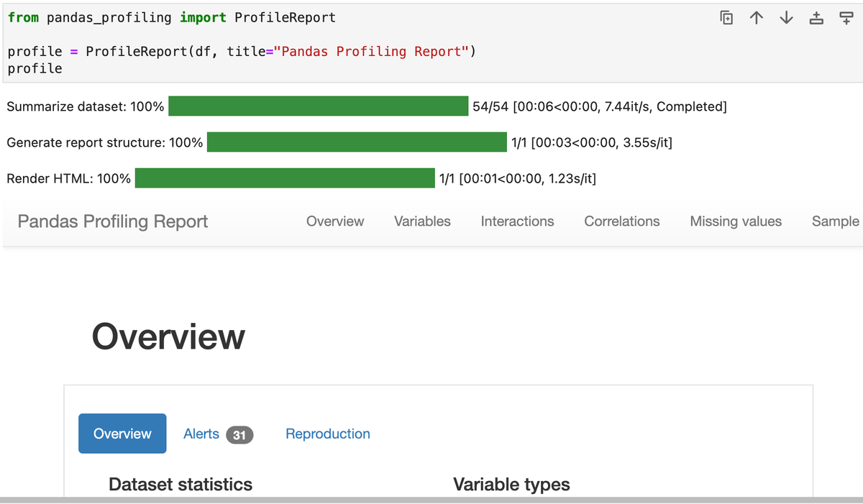Open Overview in the report navbar

[x=335, y=221]
